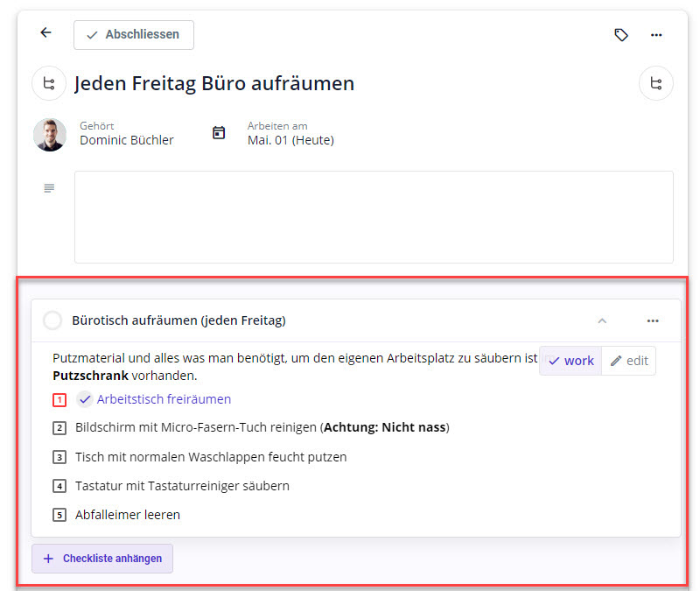
Task: Click the subtask icon right of the title
Action: click(x=656, y=83)
